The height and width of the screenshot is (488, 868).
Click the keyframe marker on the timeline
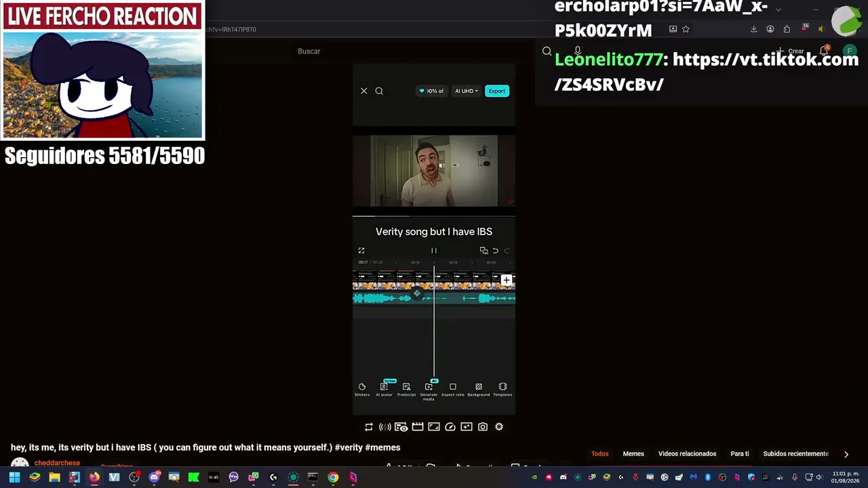(x=417, y=293)
